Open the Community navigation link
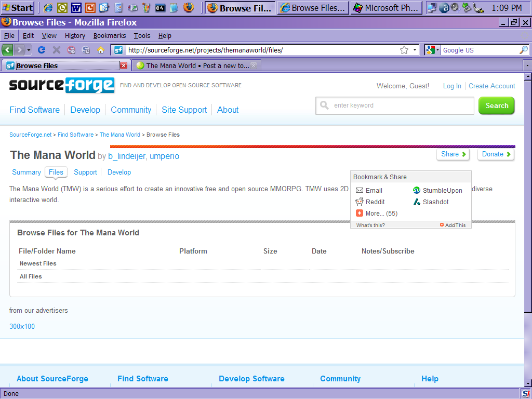Viewport: 532px width, 399px height. pos(131,110)
